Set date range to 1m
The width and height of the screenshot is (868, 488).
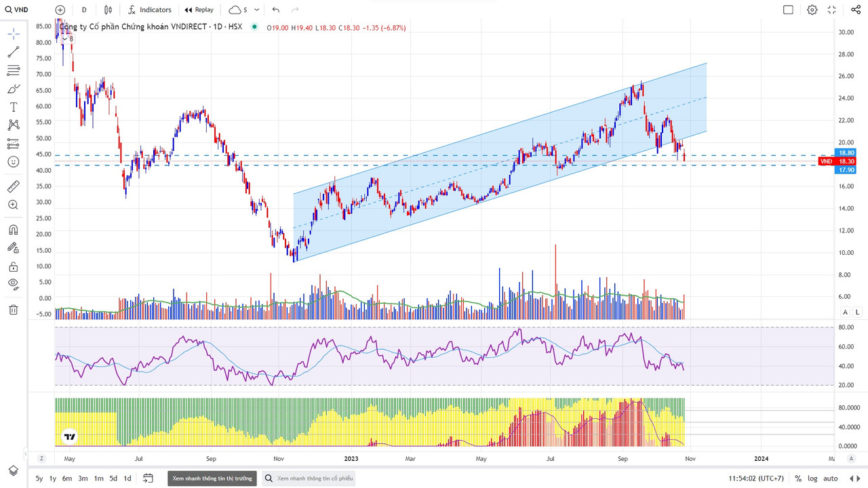[98, 479]
